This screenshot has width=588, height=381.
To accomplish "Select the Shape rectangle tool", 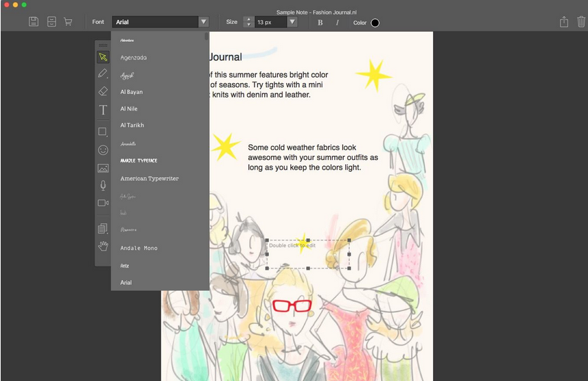I will (x=103, y=131).
